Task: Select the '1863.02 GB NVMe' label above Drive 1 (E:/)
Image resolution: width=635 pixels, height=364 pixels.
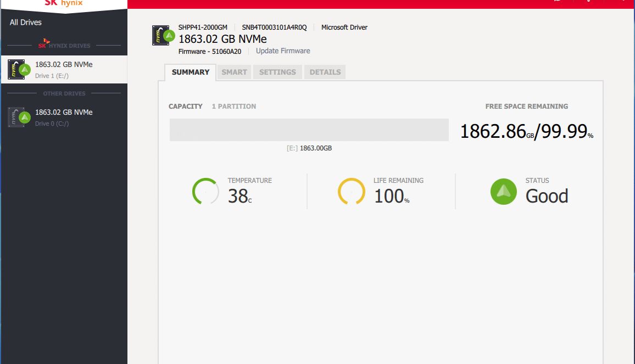Action: (64, 64)
